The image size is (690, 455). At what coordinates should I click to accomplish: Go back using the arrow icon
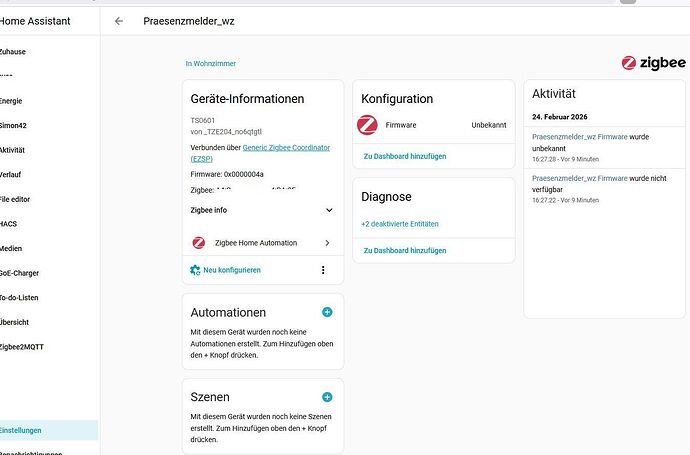(119, 21)
